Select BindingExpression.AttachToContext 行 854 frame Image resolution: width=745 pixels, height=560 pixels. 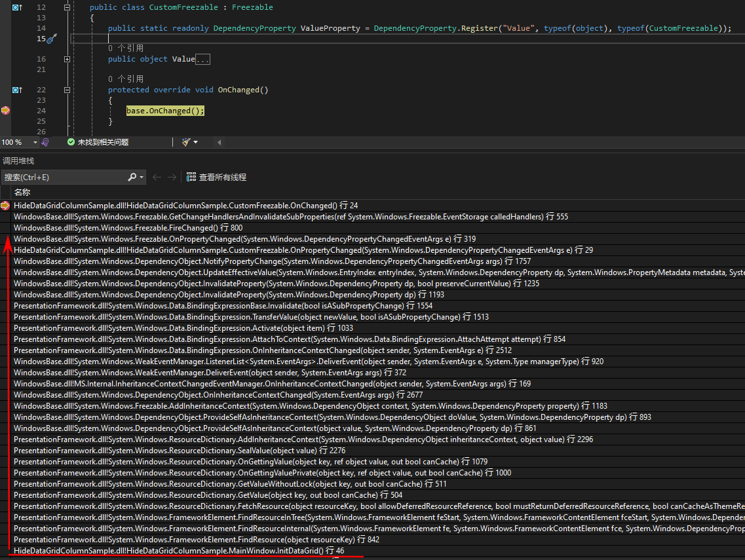pyautogui.click(x=290, y=339)
